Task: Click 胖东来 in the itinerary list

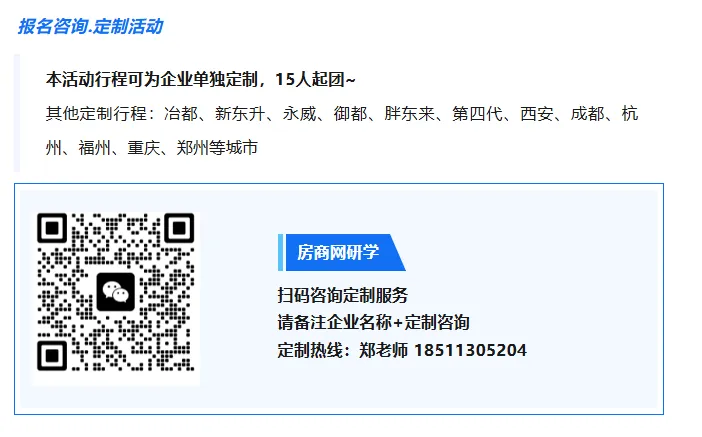Action: click(x=409, y=114)
